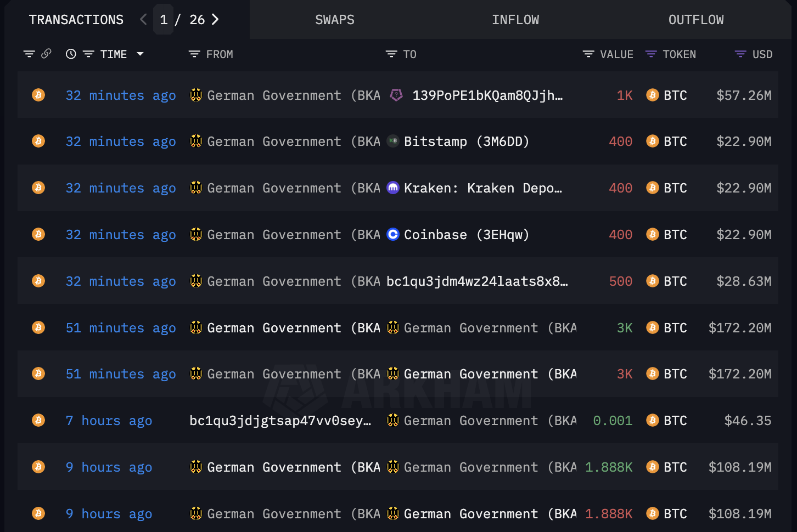The height and width of the screenshot is (532, 797).
Task: Open the FROM column filter icon
Action: coord(194,54)
